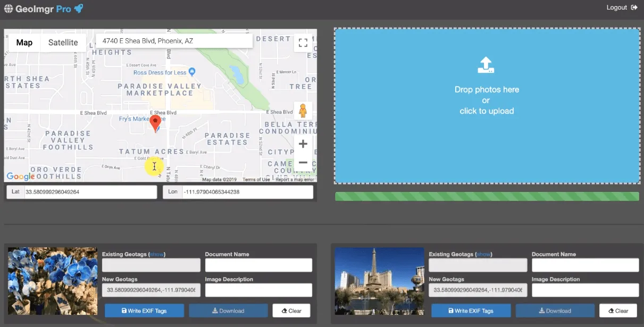Open the Terms of Use map link
This screenshot has width=644, height=327.
[256, 180]
